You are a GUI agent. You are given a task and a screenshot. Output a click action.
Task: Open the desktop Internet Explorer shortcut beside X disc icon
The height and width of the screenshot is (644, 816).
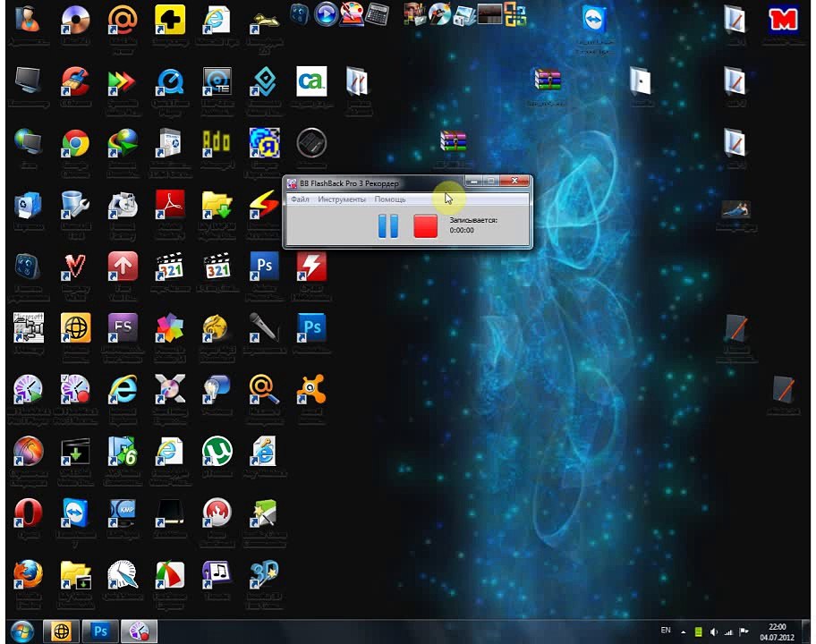[x=123, y=389]
